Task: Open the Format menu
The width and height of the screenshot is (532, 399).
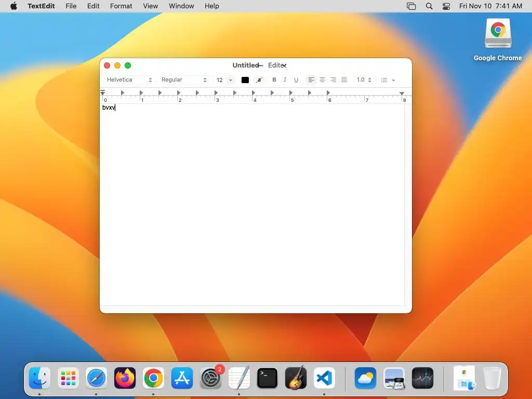Action: [x=121, y=6]
